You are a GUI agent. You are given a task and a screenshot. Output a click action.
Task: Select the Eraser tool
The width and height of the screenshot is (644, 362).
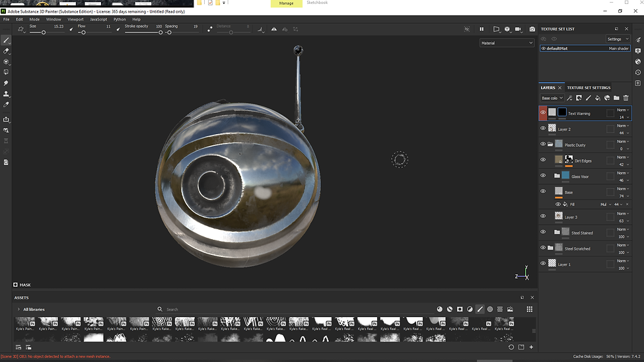pyautogui.click(x=6, y=51)
